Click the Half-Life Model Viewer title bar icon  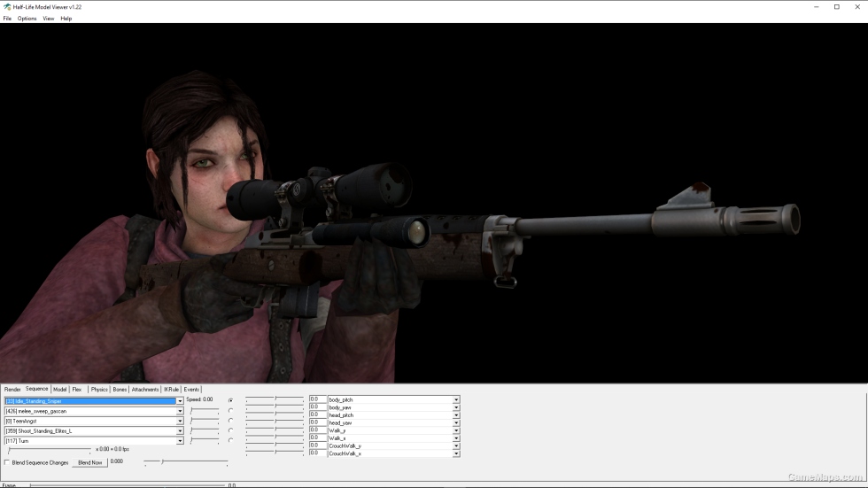7,6
